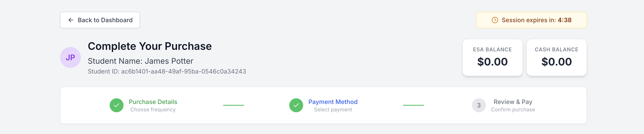The image size is (644, 134).
Task: Click the ESA Balance card
Action: click(x=492, y=57)
